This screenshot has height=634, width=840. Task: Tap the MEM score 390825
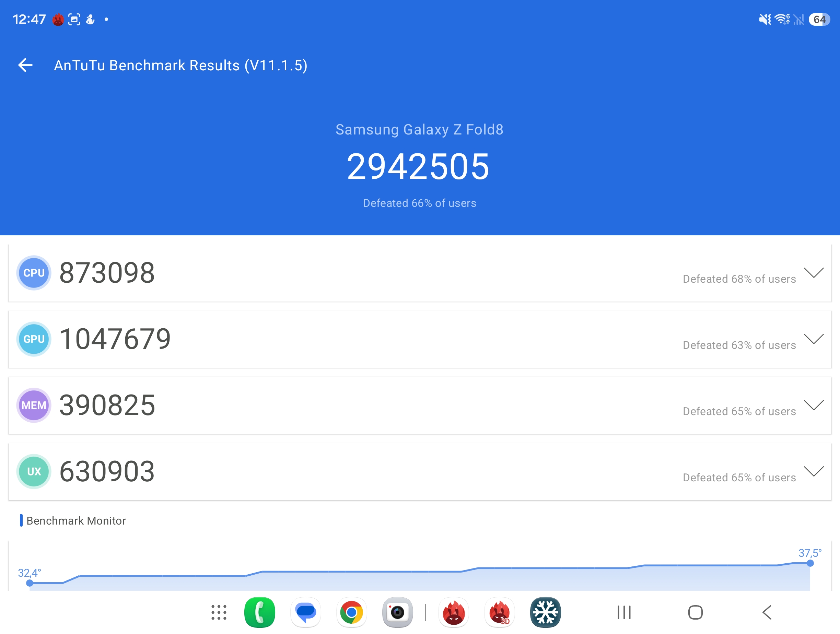coord(107,405)
